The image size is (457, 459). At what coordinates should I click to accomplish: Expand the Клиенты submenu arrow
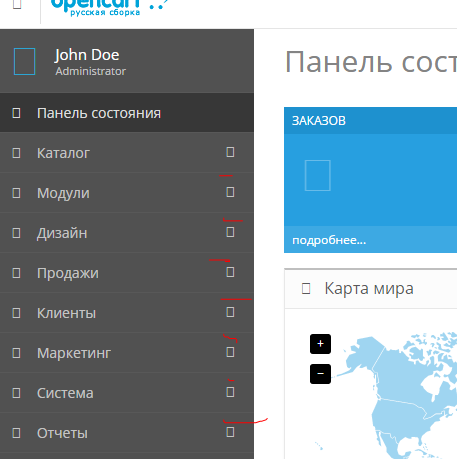click(230, 312)
